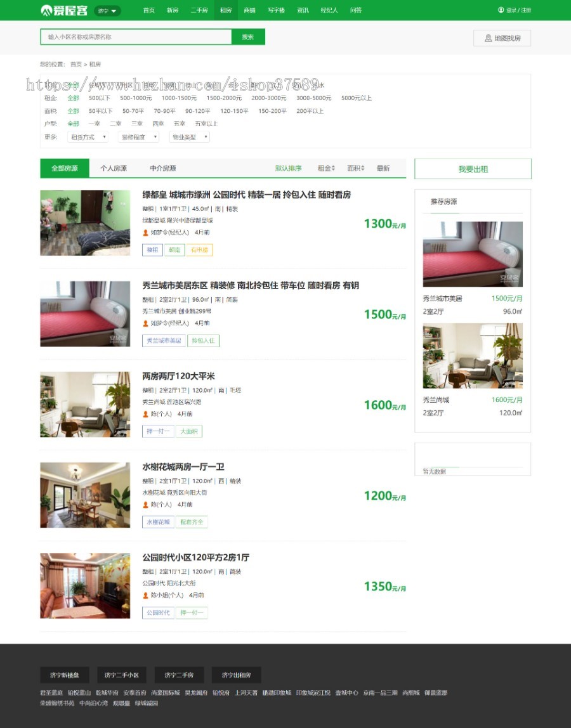This screenshot has width=571, height=728.
Task: Click the 我要出租 button
Action: tap(473, 169)
